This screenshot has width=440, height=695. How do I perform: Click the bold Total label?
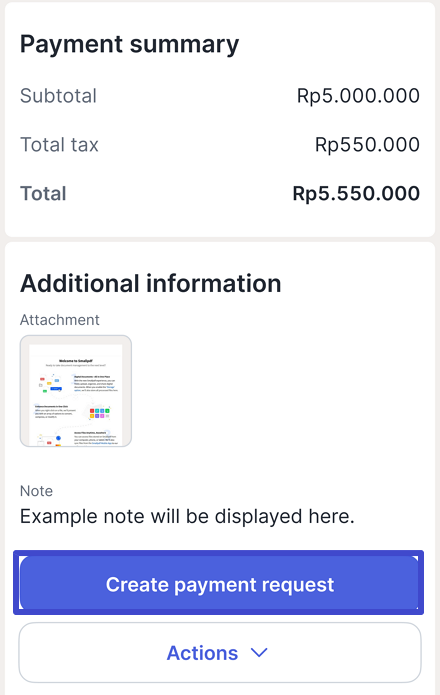43,193
